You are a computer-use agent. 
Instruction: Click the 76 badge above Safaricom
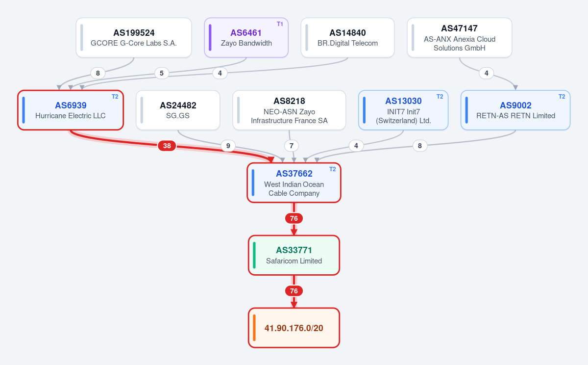pyautogui.click(x=294, y=218)
